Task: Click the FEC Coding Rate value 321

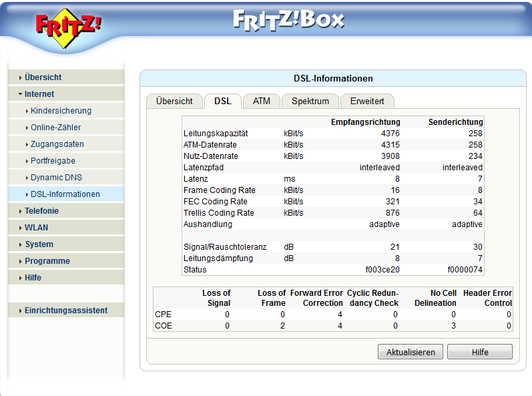Action: (392, 202)
